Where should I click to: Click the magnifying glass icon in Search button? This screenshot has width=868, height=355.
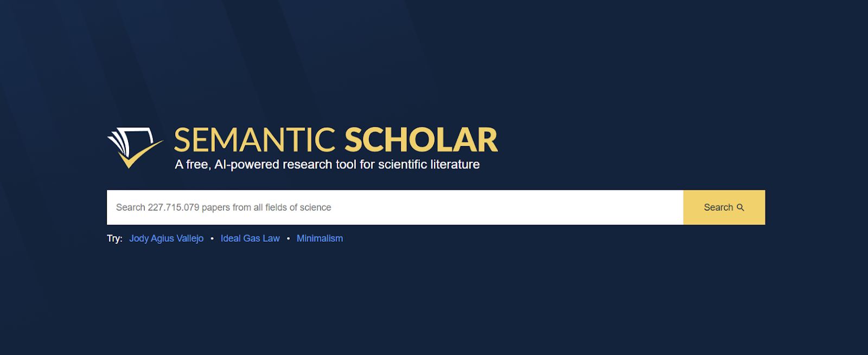[x=741, y=208]
